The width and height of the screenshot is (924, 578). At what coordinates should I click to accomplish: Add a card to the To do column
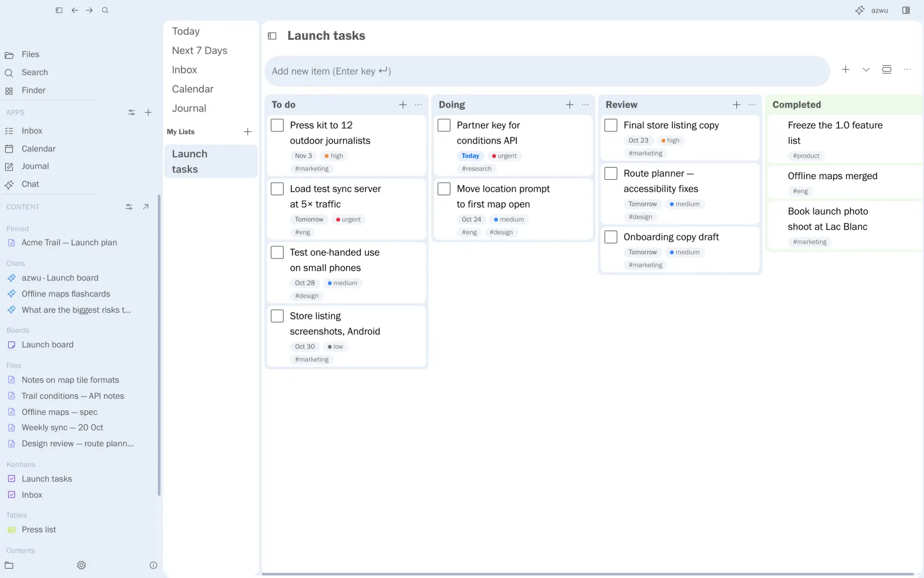(x=403, y=105)
